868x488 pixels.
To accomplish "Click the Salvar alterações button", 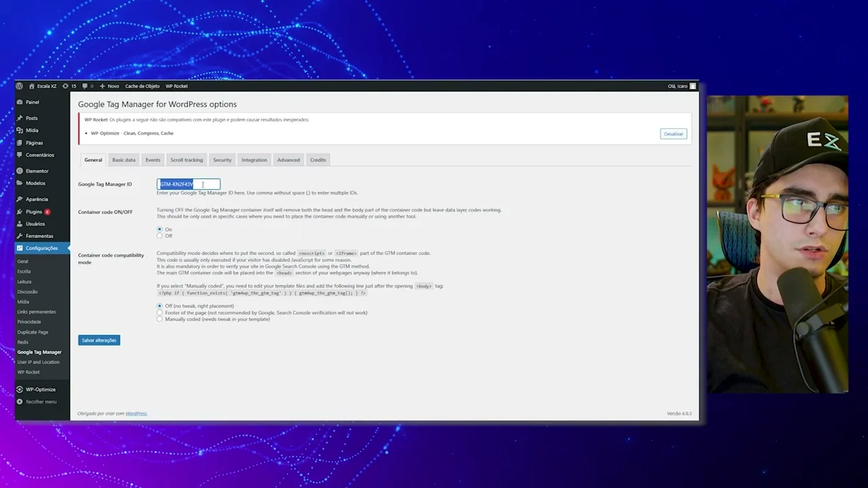I will tap(99, 340).
